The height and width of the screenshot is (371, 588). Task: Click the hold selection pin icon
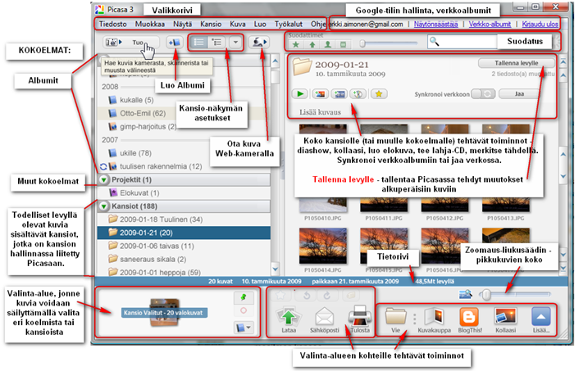click(x=244, y=297)
